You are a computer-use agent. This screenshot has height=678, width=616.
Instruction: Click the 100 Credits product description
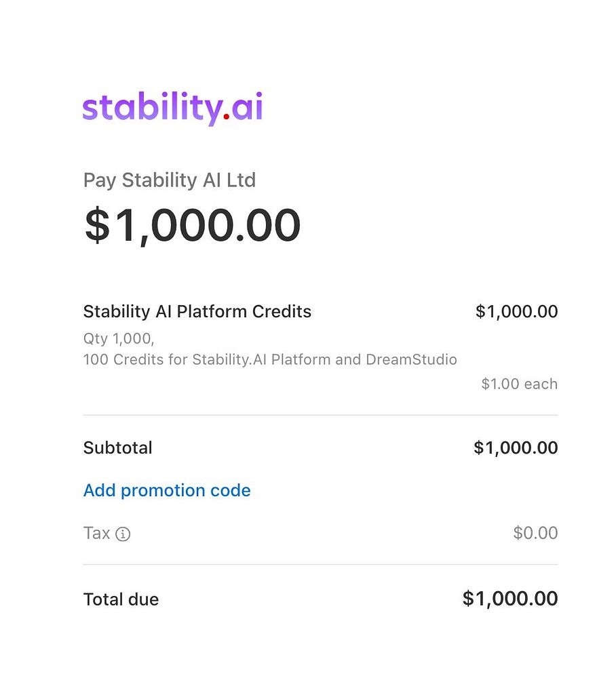tap(270, 359)
